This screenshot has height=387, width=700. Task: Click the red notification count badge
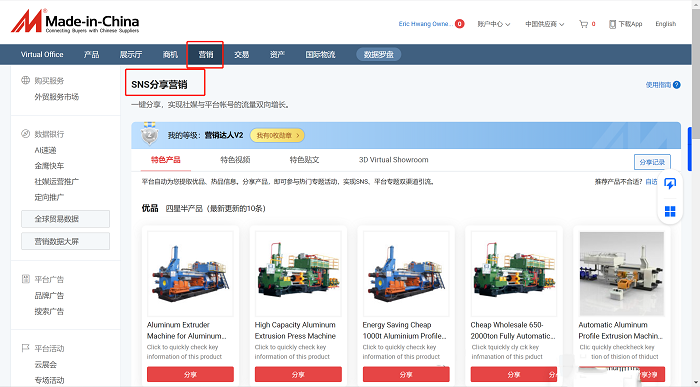tap(459, 24)
